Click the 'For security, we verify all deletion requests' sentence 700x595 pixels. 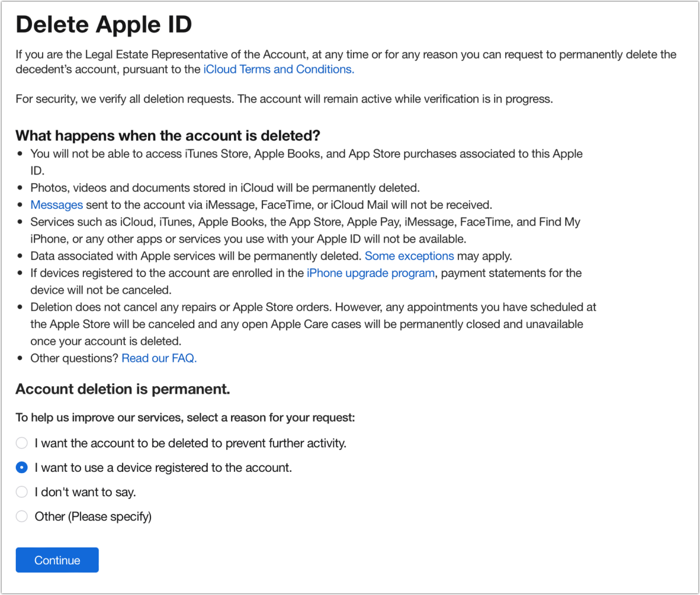[284, 99]
